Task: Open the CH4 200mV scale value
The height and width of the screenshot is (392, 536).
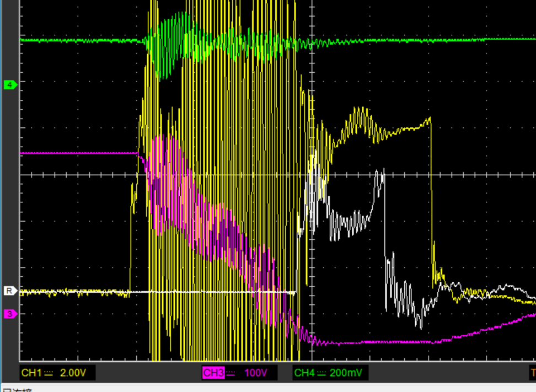Action: 346,373
